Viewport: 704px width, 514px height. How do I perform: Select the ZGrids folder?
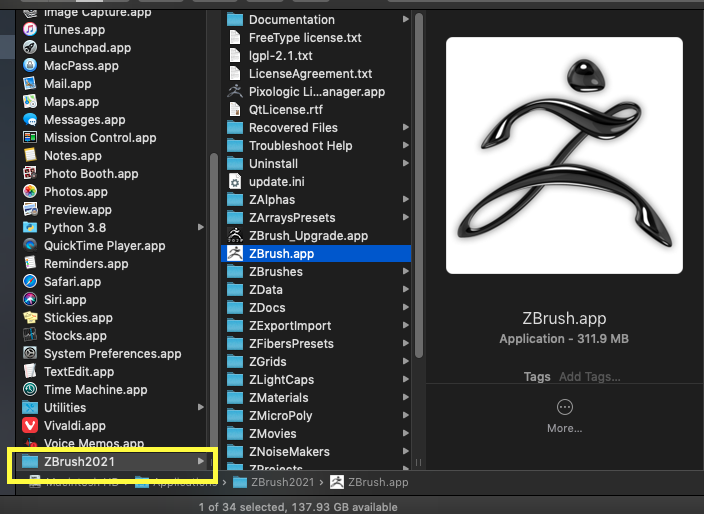pyautogui.click(x=316, y=361)
